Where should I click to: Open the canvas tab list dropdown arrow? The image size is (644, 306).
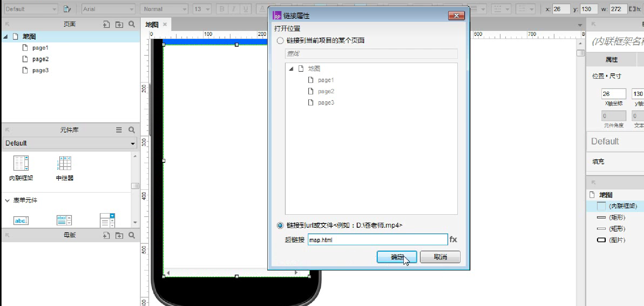pyautogui.click(x=580, y=25)
